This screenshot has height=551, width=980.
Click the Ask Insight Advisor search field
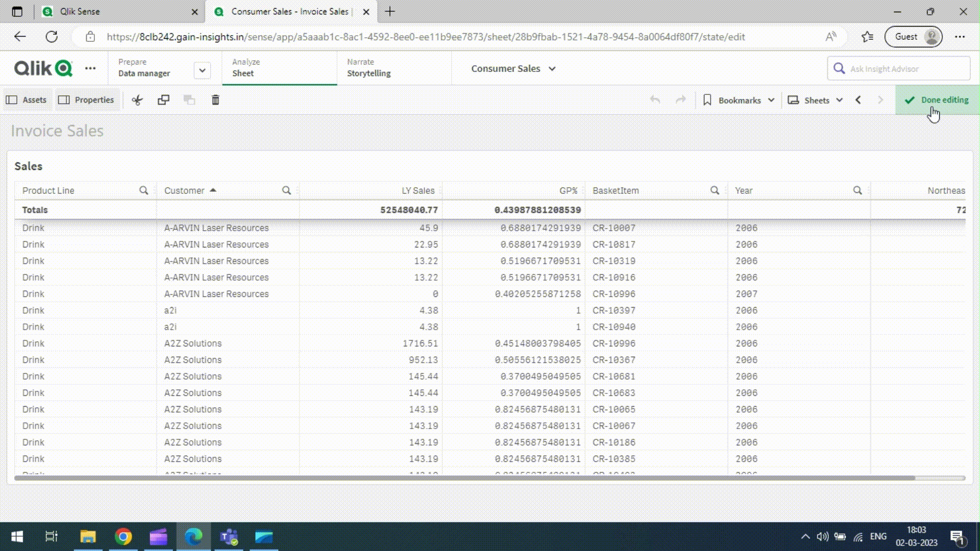click(903, 68)
